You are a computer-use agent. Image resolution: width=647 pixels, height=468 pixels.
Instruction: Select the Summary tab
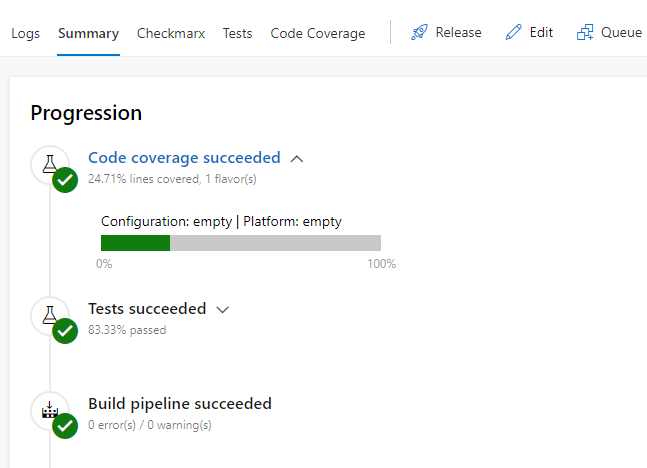[x=88, y=33]
